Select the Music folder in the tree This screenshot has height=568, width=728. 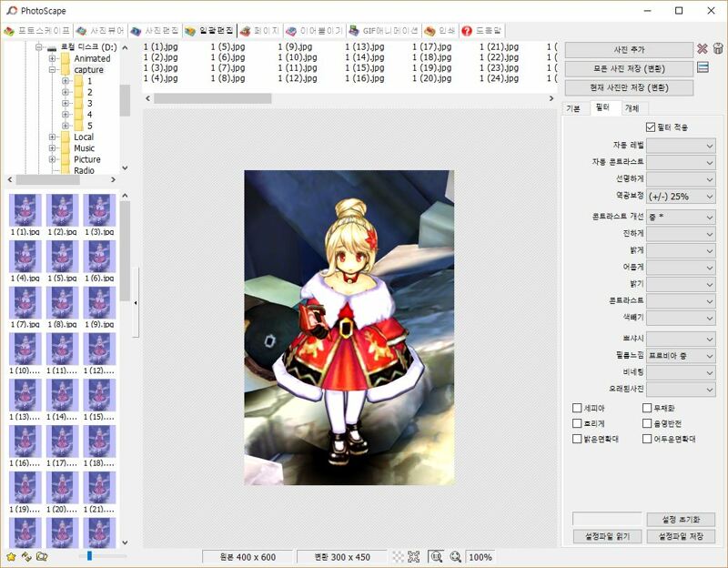tap(84, 148)
